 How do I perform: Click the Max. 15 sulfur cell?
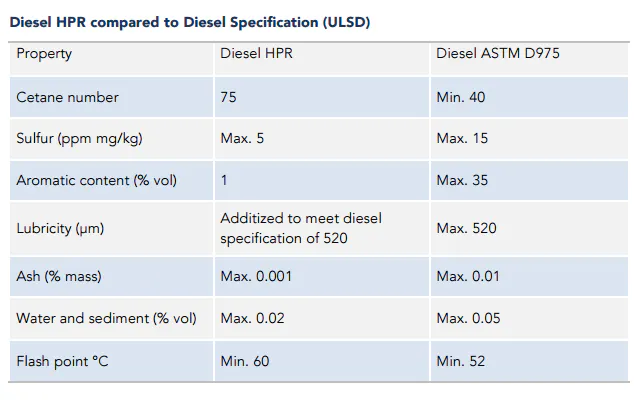pyautogui.click(x=463, y=139)
